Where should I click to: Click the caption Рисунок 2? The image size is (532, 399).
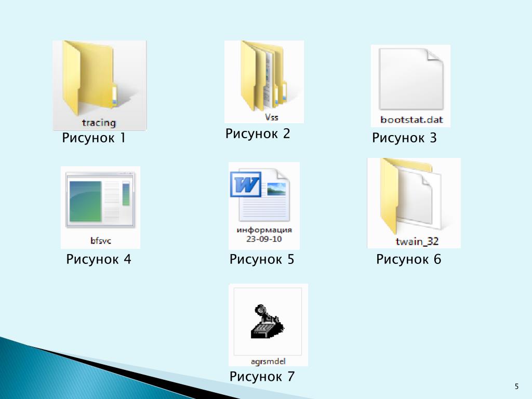[x=258, y=134]
